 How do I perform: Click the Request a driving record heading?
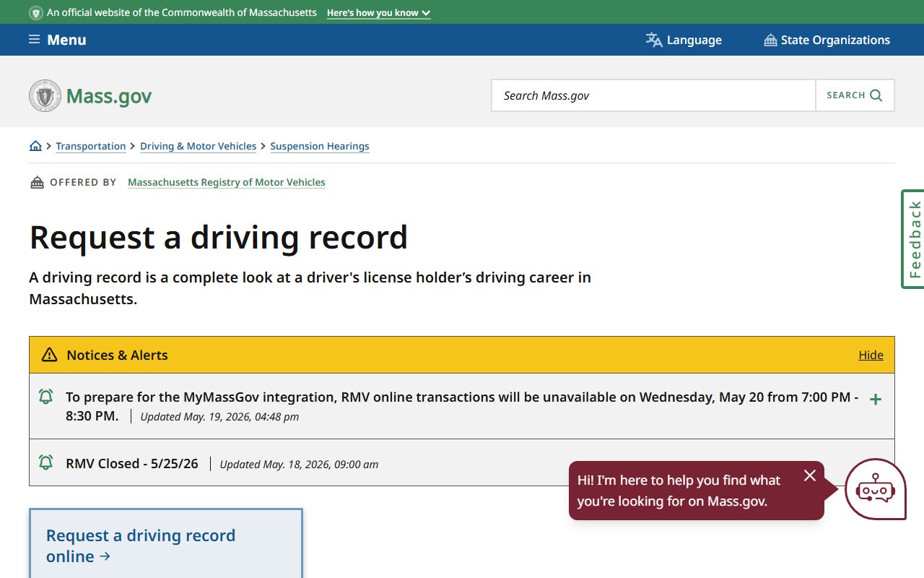point(219,237)
